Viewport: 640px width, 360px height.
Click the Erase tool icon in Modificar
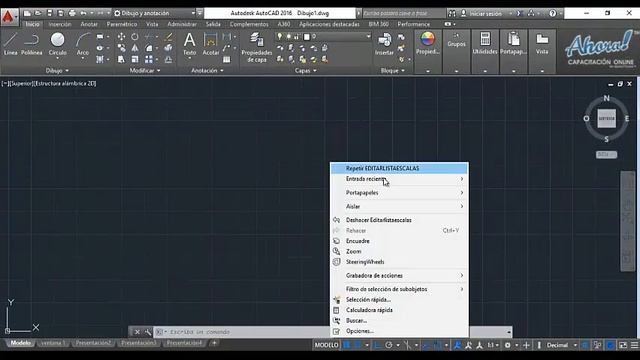pyautogui.click(x=168, y=37)
